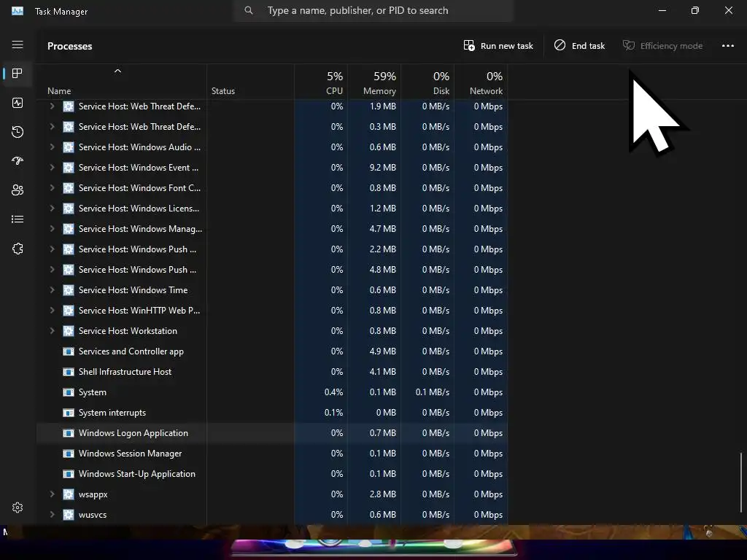Select the Shell Infrastructure Host name
Screen dimensions: 747x560
[x=125, y=372]
